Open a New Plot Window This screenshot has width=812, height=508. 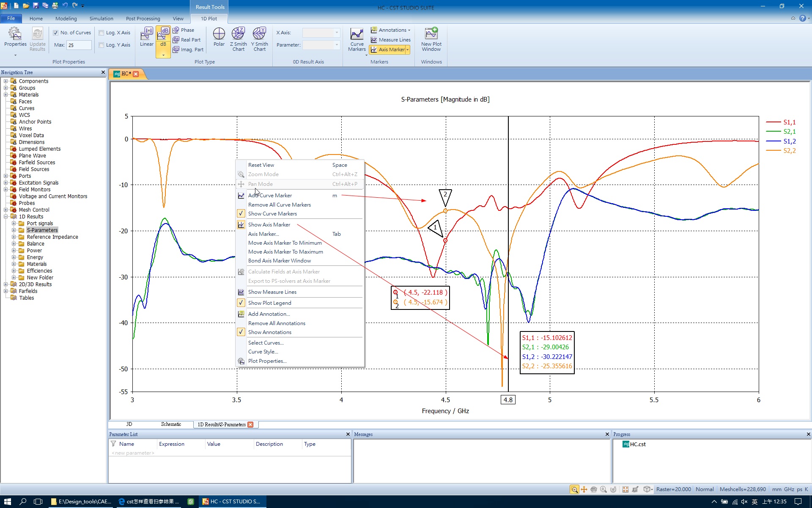click(x=431, y=39)
